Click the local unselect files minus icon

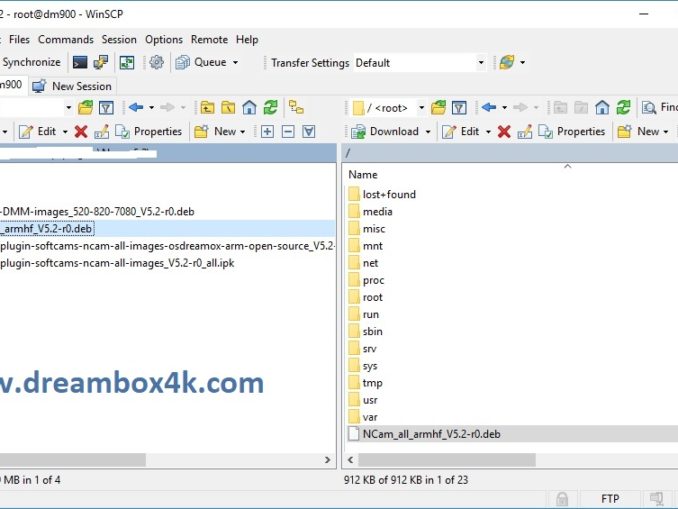point(288,131)
